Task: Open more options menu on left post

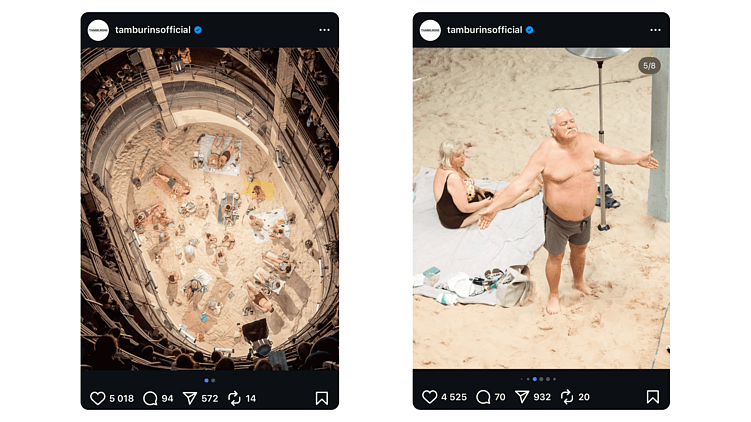Action: coord(324,30)
